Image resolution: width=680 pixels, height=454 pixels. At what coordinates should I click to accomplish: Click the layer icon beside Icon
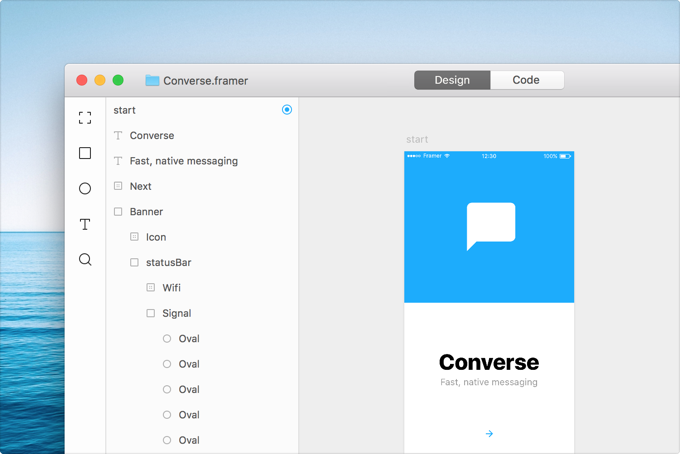134,237
